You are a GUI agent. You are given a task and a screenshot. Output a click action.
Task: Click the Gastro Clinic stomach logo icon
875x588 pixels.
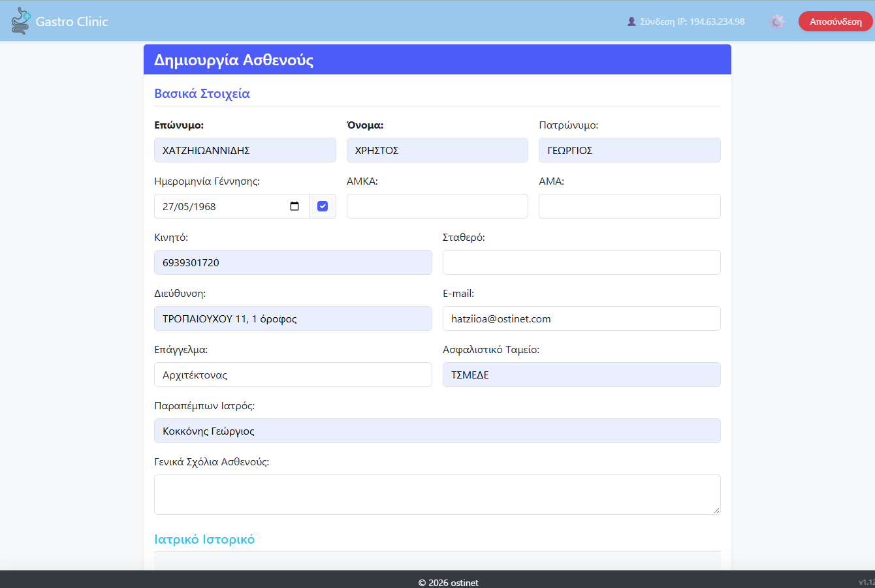(x=21, y=21)
